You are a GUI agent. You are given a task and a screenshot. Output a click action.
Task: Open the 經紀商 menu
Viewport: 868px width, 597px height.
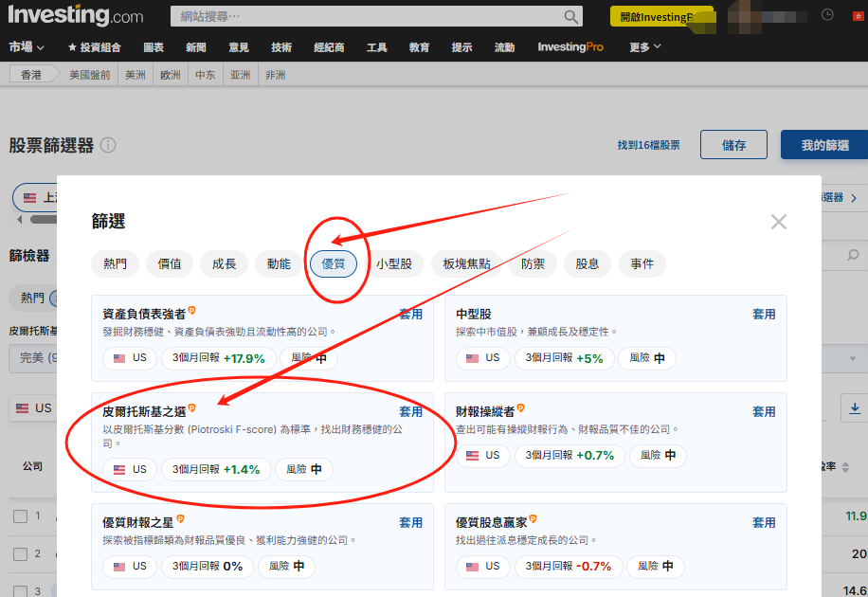329,47
